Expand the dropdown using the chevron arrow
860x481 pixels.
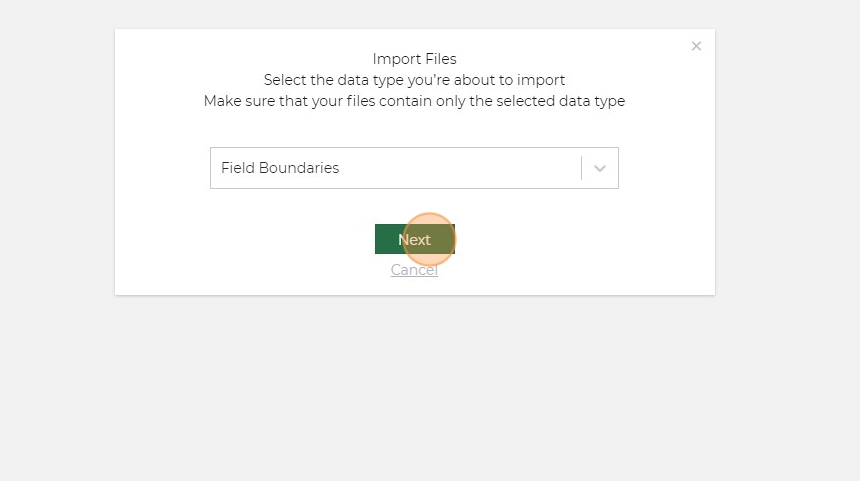[600, 168]
